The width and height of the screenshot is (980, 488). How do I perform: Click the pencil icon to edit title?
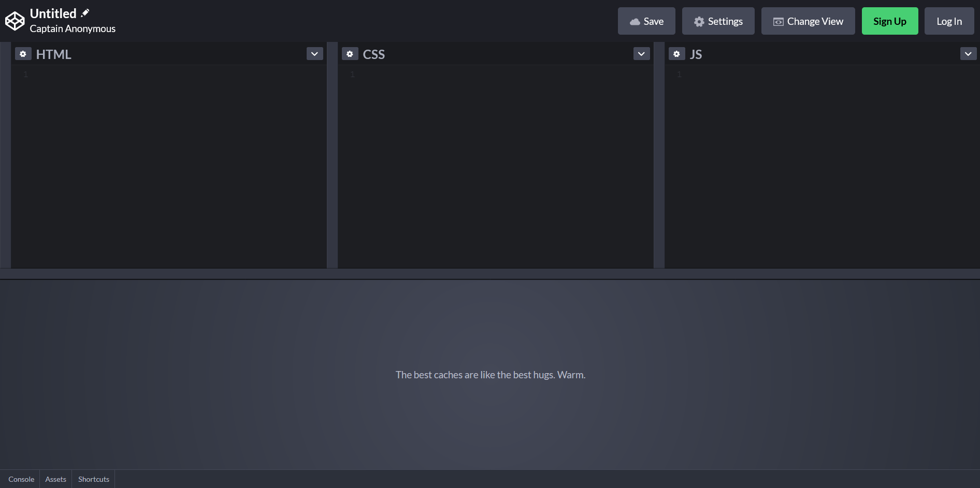(x=85, y=13)
